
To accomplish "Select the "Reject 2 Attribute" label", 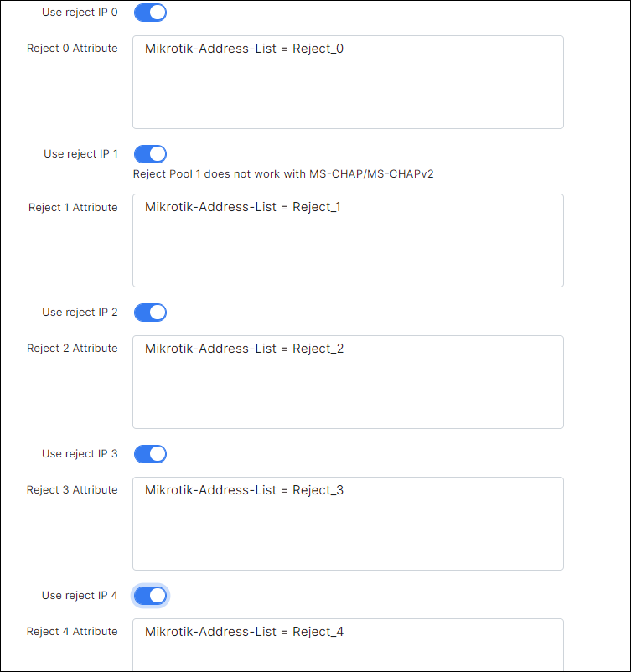I will tap(72, 349).
